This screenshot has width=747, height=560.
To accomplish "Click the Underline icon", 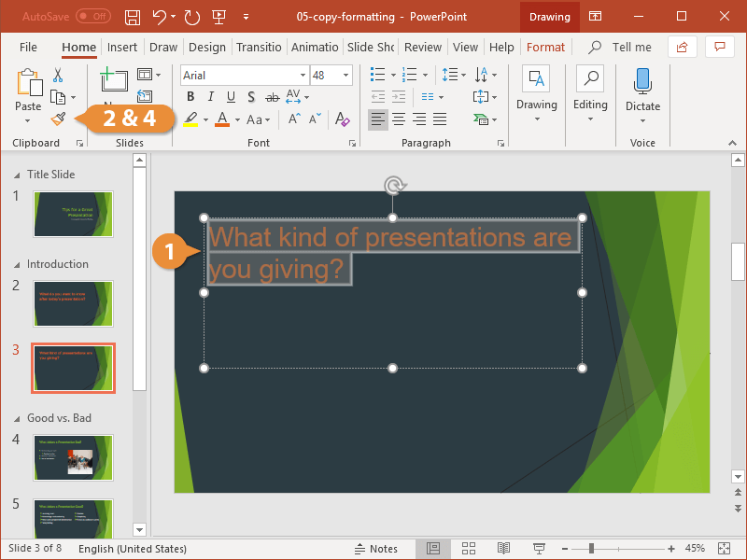I will click(x=231, y=96).
